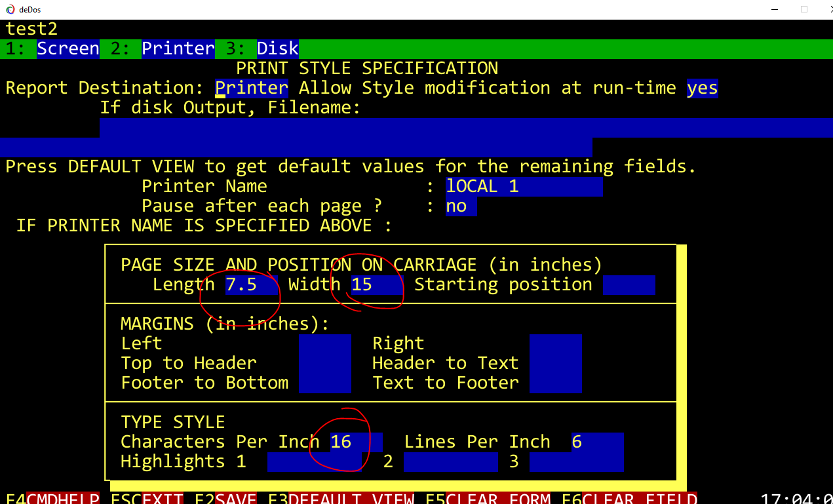Click the Footer to Bottom margin field

click(x=325, y=383)
